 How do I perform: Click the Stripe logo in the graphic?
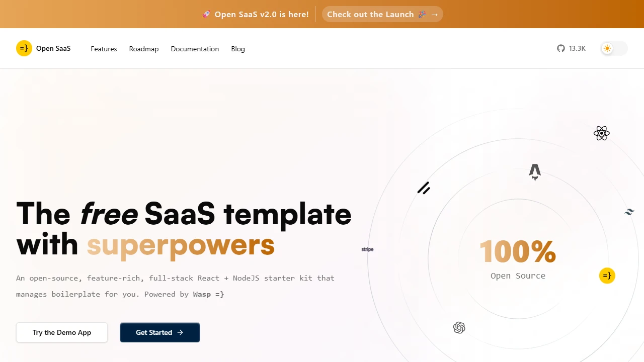click(x=367, y=249)
